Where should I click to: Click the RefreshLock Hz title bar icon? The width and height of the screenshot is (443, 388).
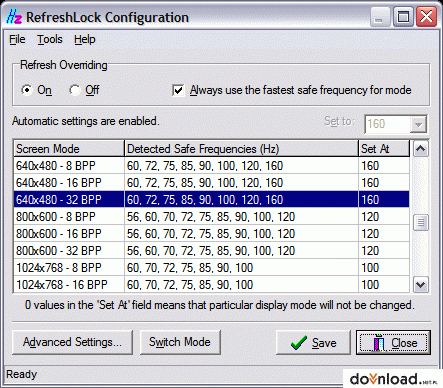tap(14, 17)
